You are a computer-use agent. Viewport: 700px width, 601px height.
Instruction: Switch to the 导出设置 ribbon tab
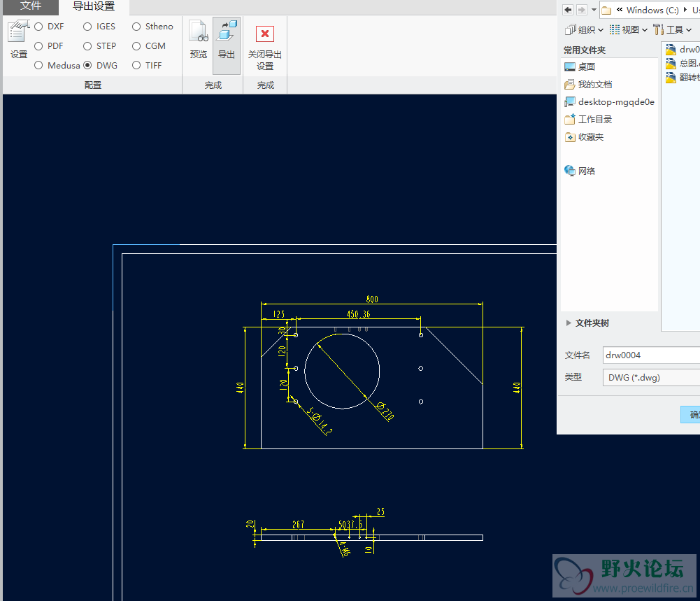pyautogui.click(x=94, y=7)
